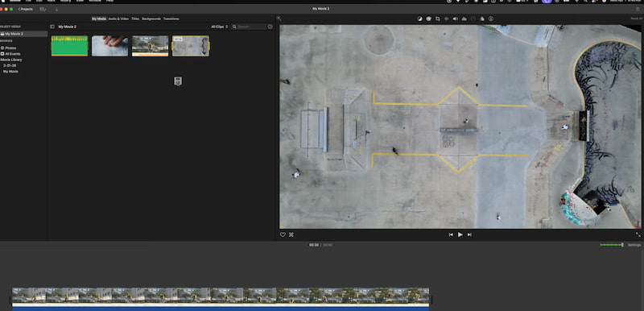The image size is (644, 311).
Task: Open the Volume adjustment speaker icon
Action: (455, 19)
